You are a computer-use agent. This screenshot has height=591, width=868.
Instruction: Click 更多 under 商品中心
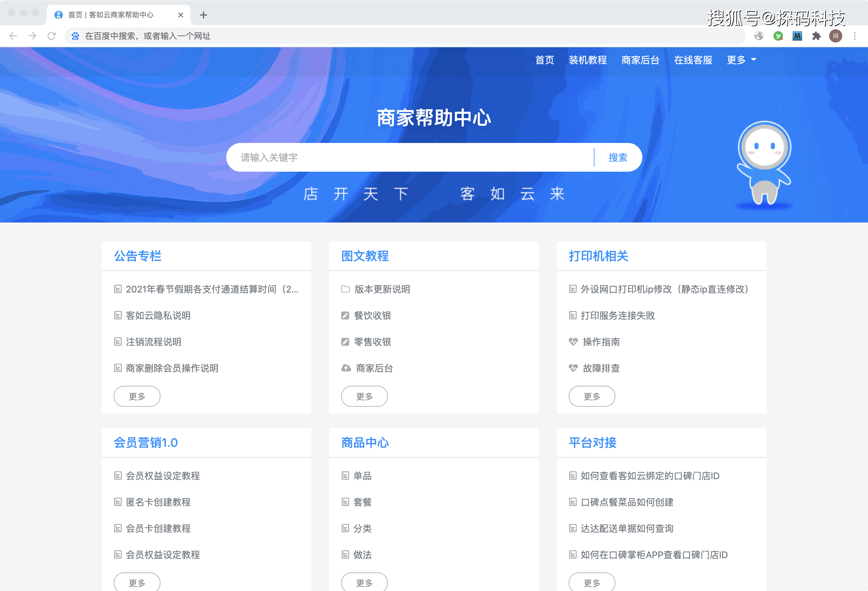(365, 582)
